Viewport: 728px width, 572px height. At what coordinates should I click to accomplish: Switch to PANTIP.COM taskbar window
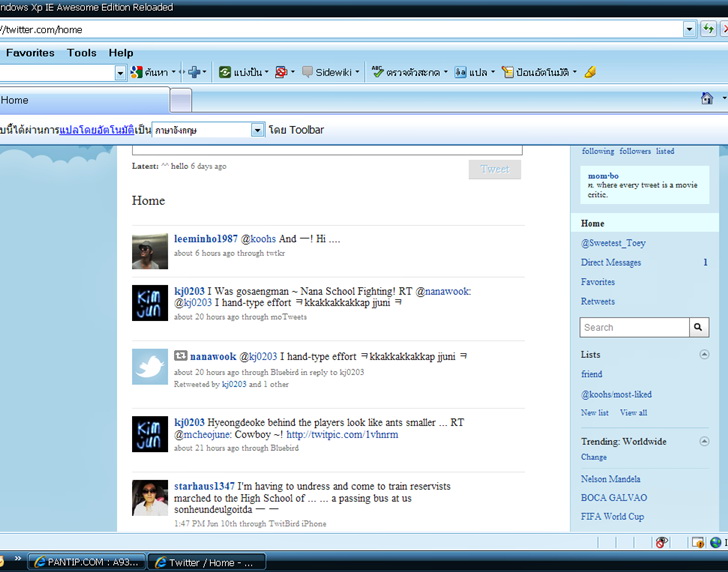pos(87,562)
